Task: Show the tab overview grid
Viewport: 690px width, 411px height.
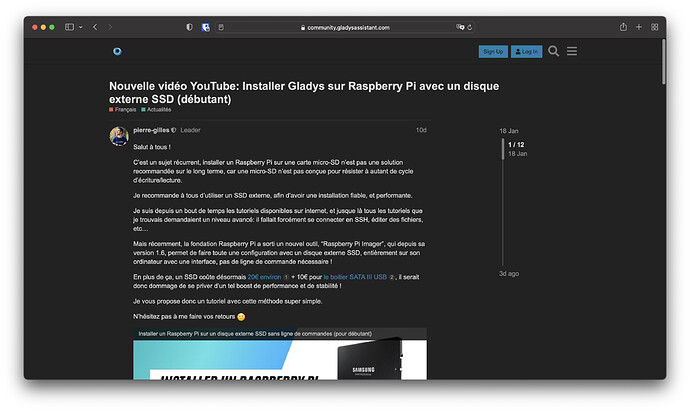Action: (655, 27)
